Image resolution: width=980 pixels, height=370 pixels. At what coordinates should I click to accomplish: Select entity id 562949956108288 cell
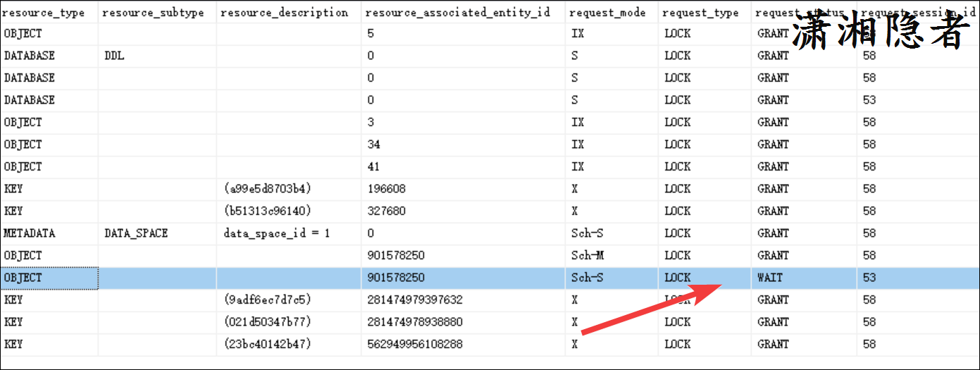(415, 344)
